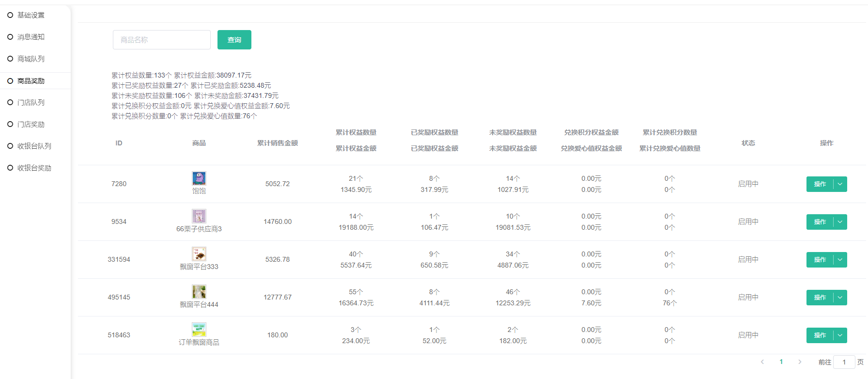Click the product thumbnail for 饱饱

[x=199, y=178]
